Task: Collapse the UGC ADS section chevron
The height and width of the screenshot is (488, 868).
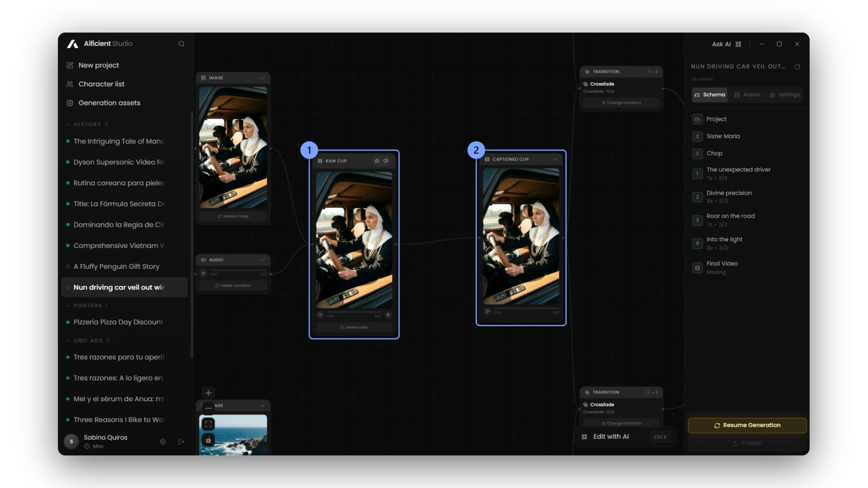Action: pyautogui.click(x=68, y=341)
